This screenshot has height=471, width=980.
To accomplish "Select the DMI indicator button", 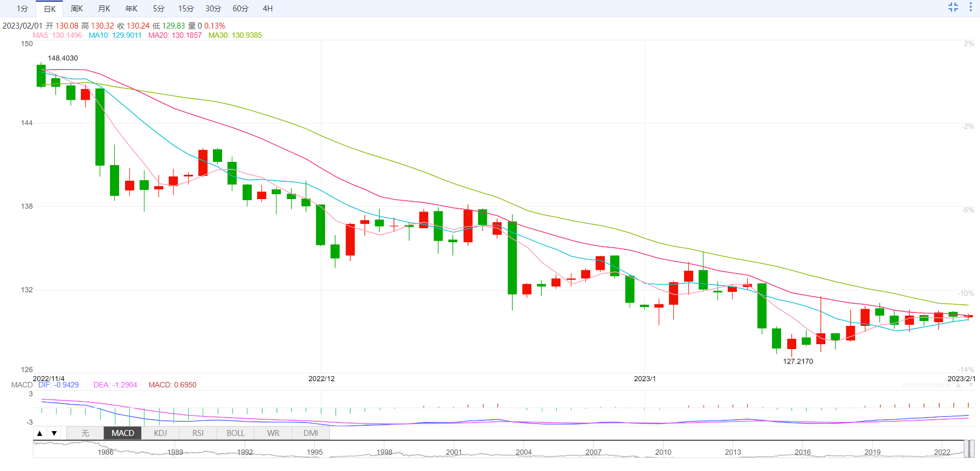I will pos(310,433).
